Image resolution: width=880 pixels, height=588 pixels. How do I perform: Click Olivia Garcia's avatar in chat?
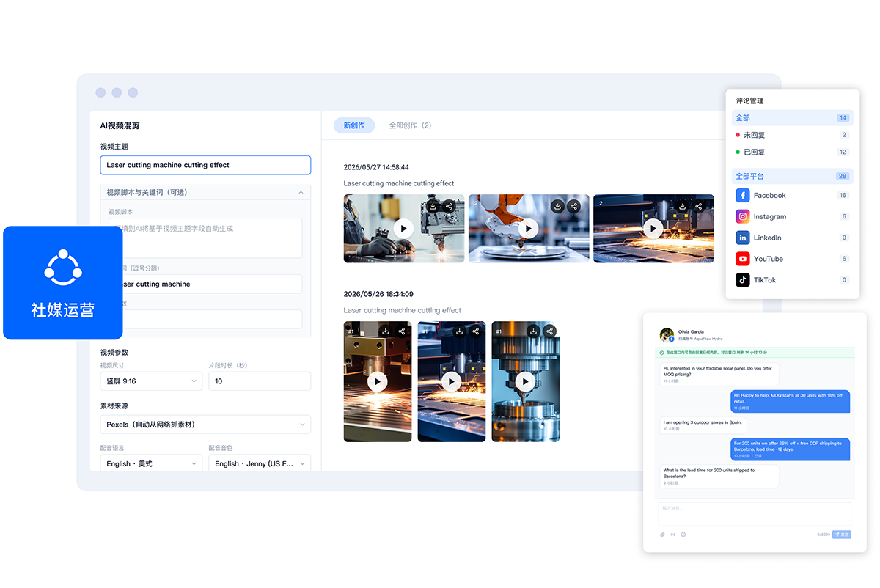click(667, 335)
